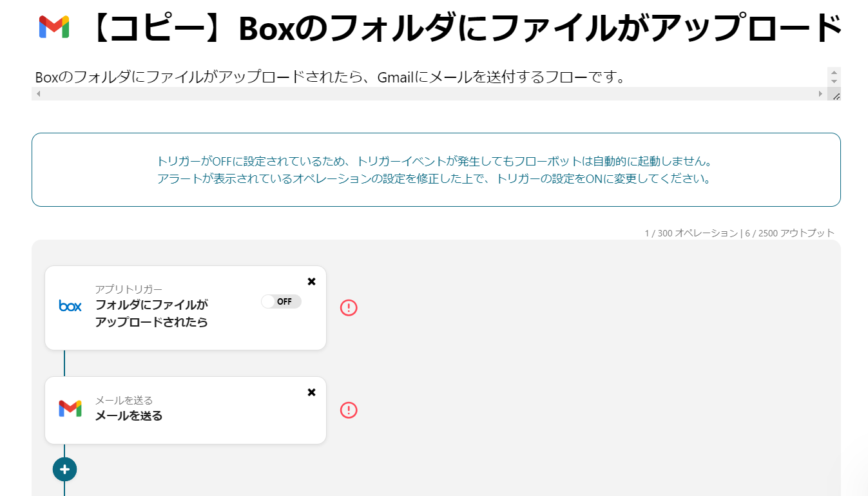Viewport: 868px width, 496px height.
Task: Delete the メールを送る operation card
Action: point(312,392)
